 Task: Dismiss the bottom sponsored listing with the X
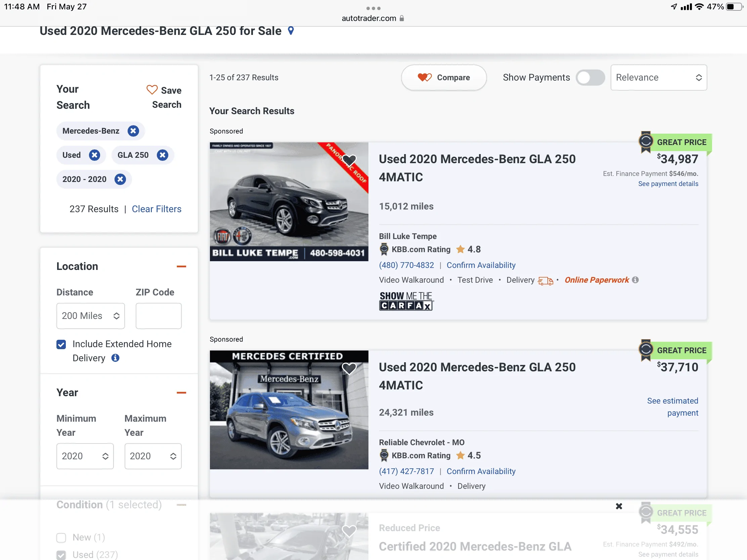pyautogui.click(x=619, y=506)
